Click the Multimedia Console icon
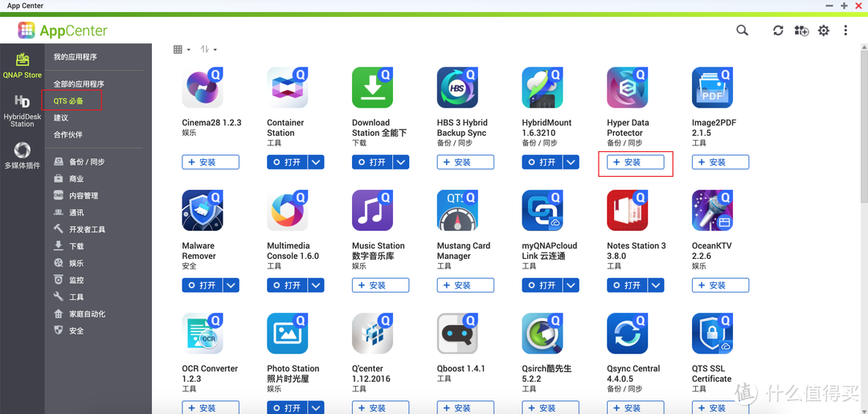Viewport: 868px width, 414px height. point(287,211)
